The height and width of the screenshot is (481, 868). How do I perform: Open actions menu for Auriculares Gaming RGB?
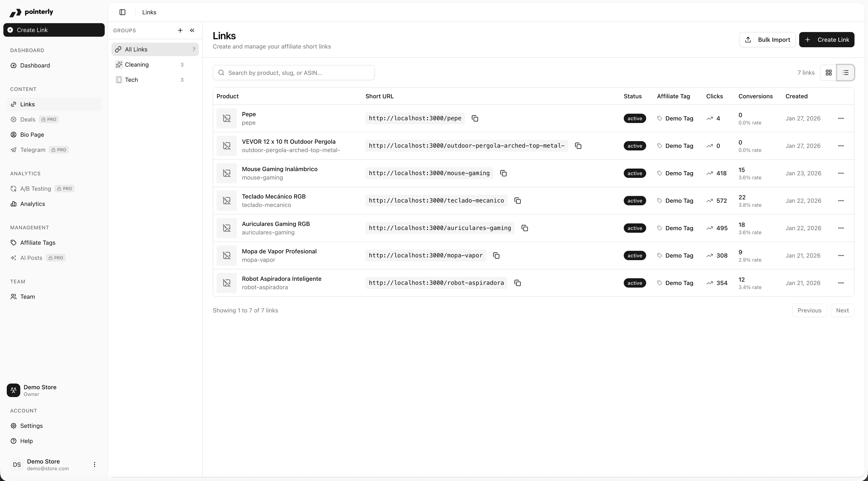841,228
